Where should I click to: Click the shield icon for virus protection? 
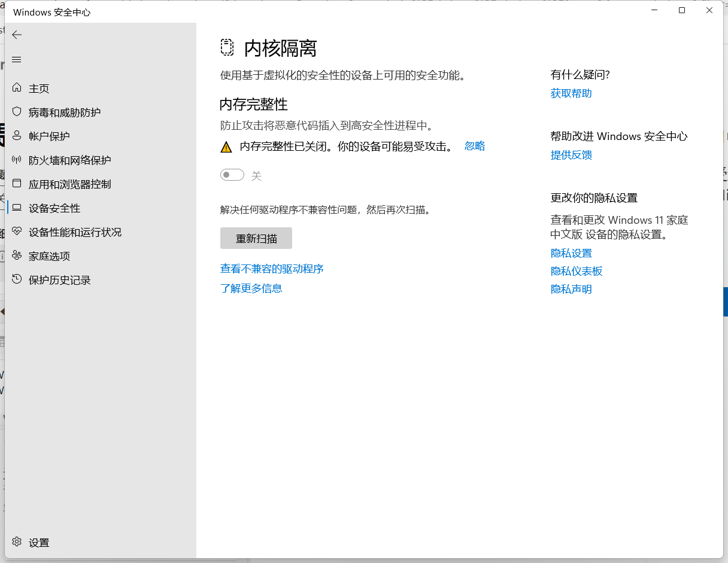[17, 112]
